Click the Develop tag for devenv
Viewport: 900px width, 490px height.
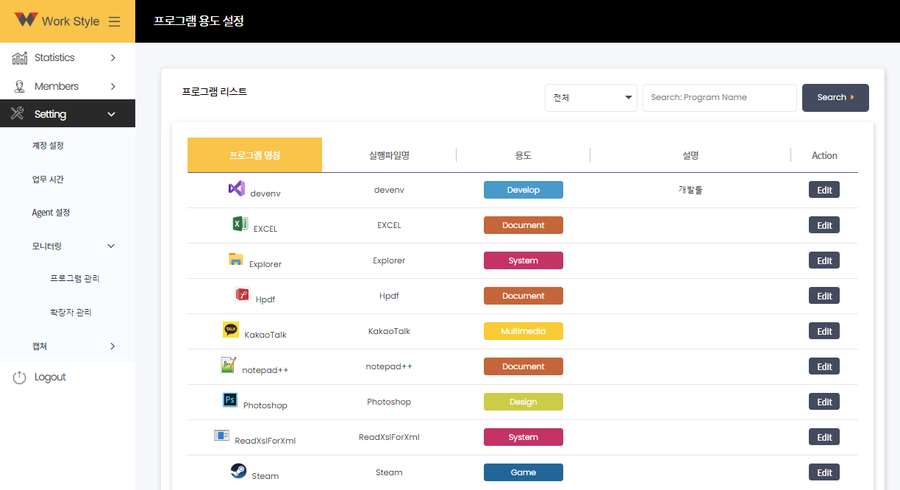click(x=523, y=190)
